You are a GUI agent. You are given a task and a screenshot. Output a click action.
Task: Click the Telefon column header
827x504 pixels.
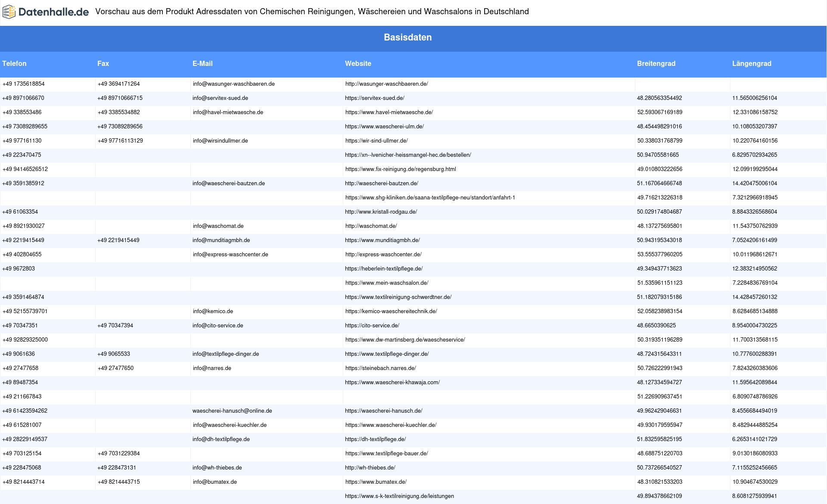point(14,64)
